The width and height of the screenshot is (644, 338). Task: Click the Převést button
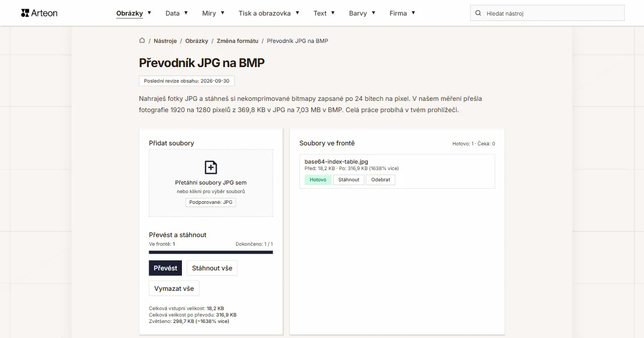(x=165, y=268)
